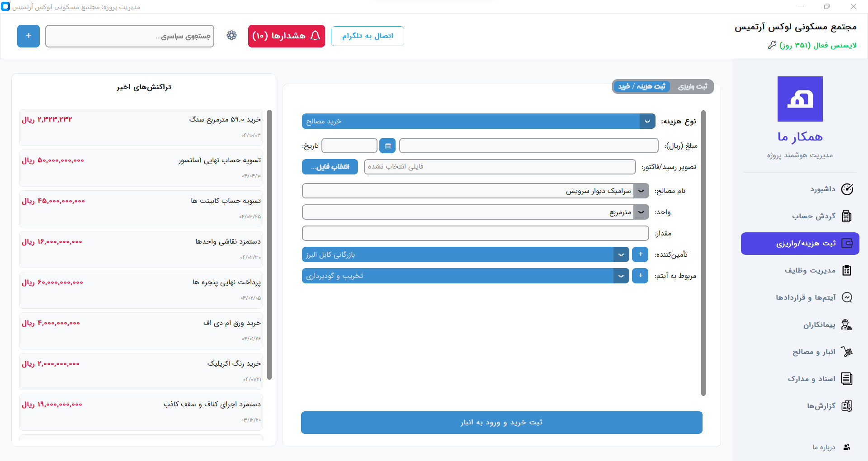Add new supplier with plus button
Viewport: 868px width, 461px height.
[640, 254]
